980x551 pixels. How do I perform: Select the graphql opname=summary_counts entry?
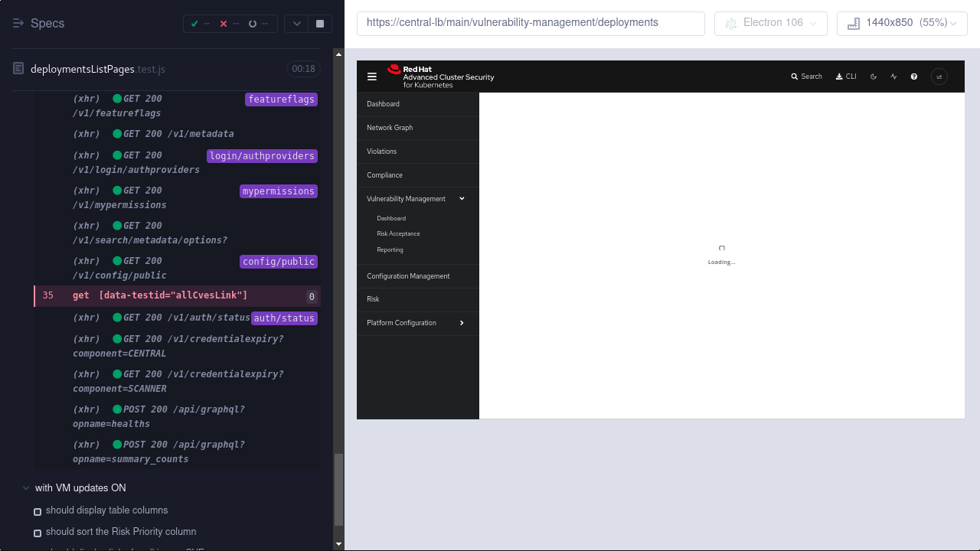(x=177, y=452)
